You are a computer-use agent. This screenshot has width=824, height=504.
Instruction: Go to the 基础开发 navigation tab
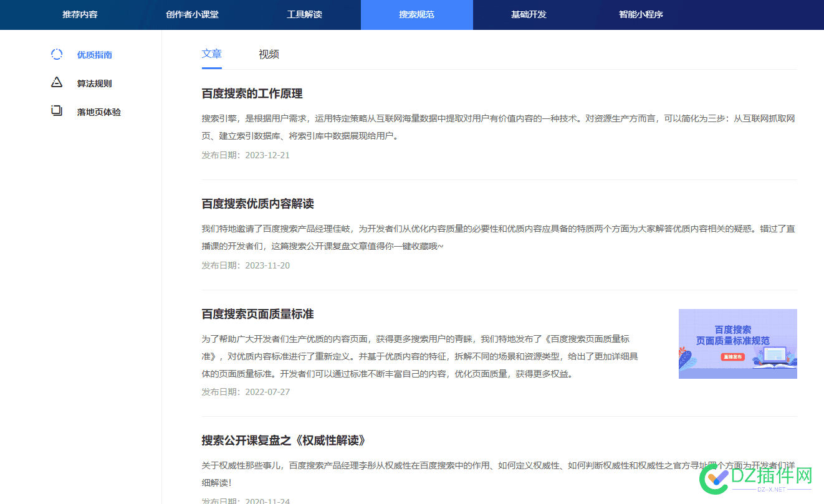(529, 14)
